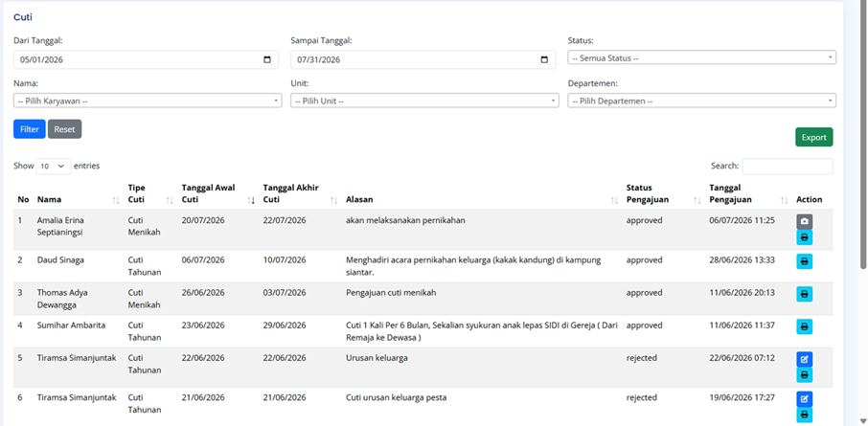The image size is (868, 426).
Task: Click the page vertical scrollbar
Action: (x=862, y=133)
